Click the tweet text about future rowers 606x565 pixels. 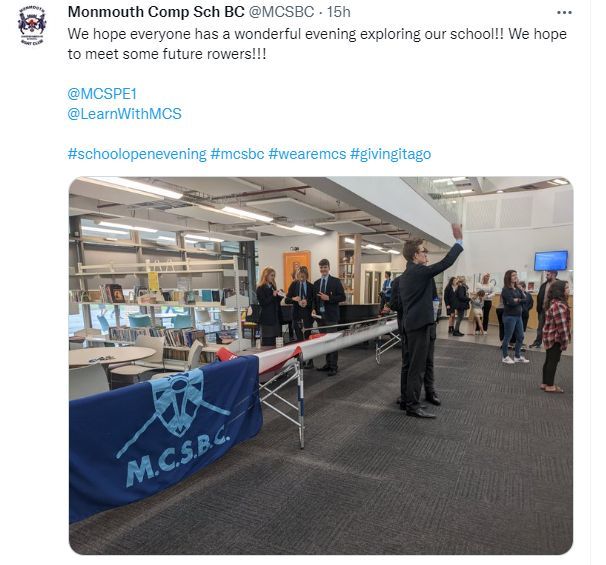(317, 44)
